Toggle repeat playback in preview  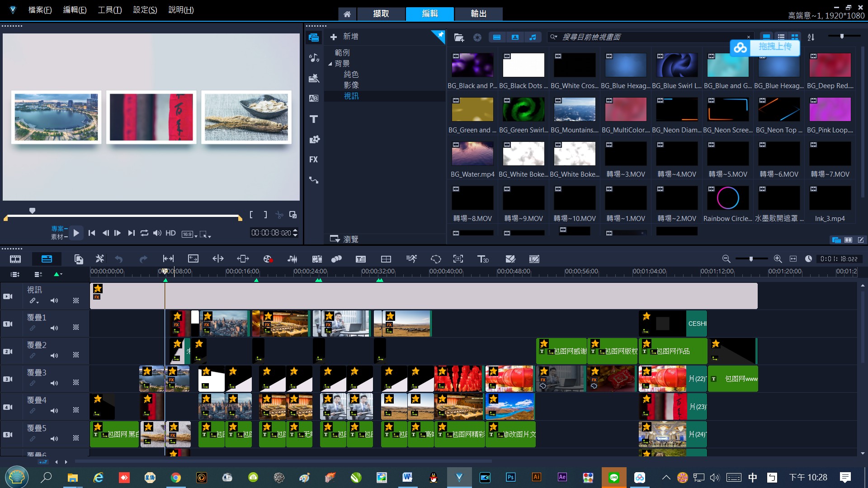144,233
